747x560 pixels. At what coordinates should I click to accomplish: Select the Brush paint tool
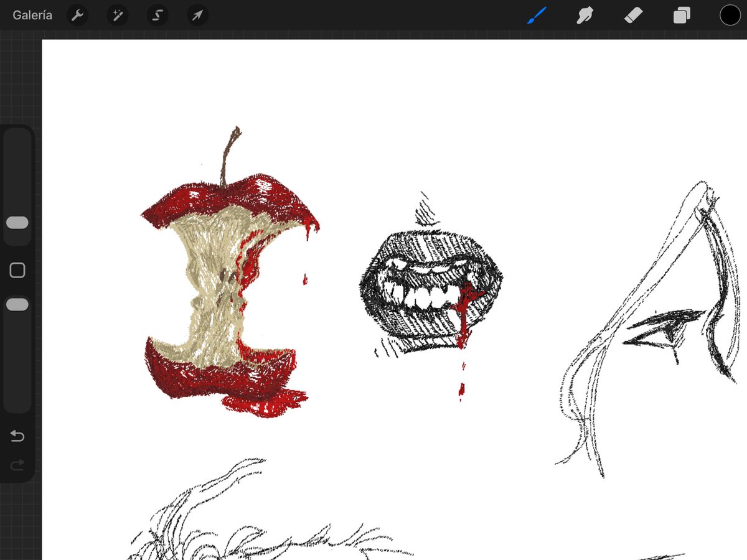(x=537, y=15)
